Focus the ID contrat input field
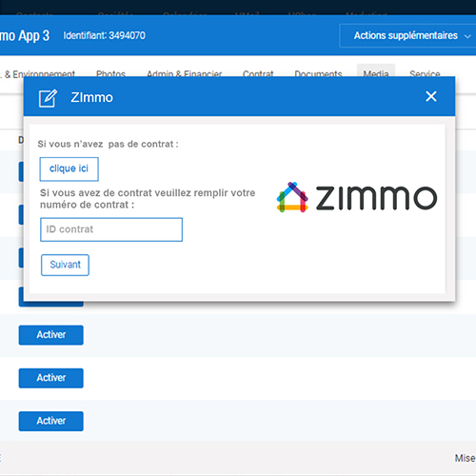This screenshot has height=476, width=476. [x=111, y=229]
